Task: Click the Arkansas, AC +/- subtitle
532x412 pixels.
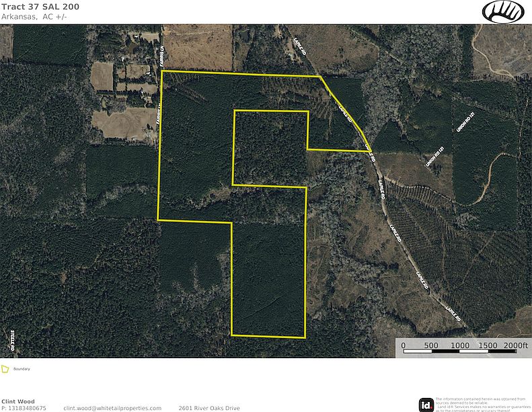Action: click(34, 17)
